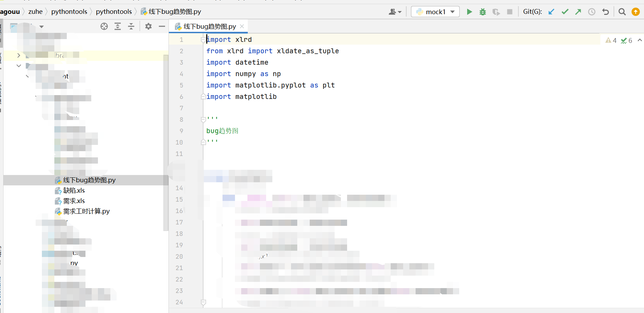This screenshot has width=644, height=313.
Task: Click the warnings count indicator 4
Action: [611, 40]
